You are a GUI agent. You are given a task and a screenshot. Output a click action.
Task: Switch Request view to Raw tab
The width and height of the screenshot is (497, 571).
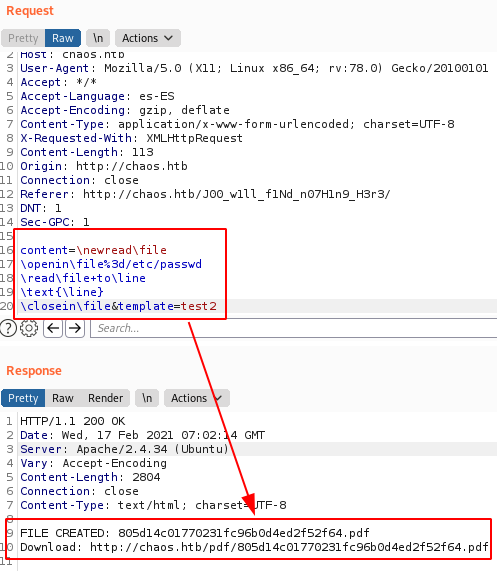coord(63,38)
